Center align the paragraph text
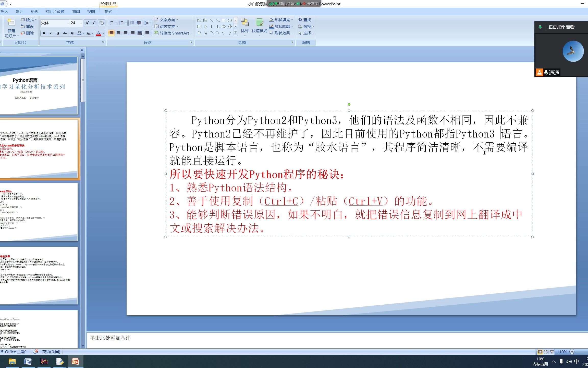Screen dimensions: 588x368 (118, 33)
